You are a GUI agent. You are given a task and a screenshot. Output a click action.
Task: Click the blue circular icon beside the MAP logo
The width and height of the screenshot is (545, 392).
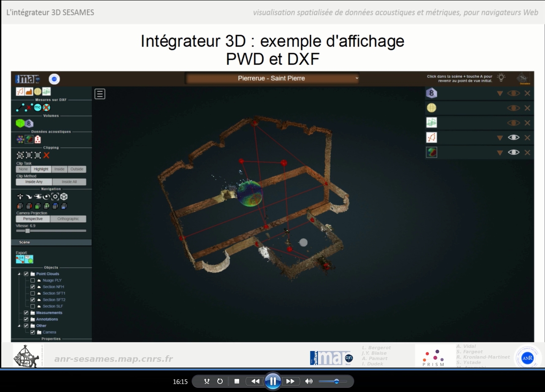pos(54,79)
